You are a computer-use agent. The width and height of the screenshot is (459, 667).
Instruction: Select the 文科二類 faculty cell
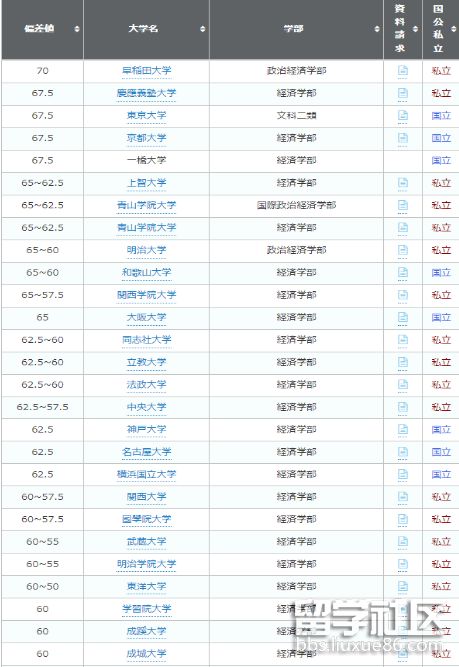point(296,116)
